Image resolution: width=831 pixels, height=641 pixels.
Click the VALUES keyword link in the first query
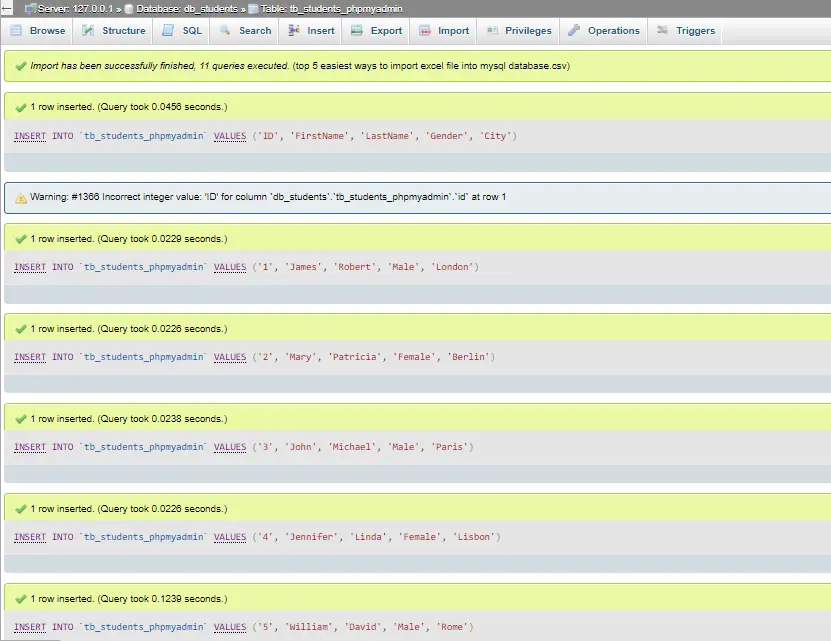coord(230,135)
